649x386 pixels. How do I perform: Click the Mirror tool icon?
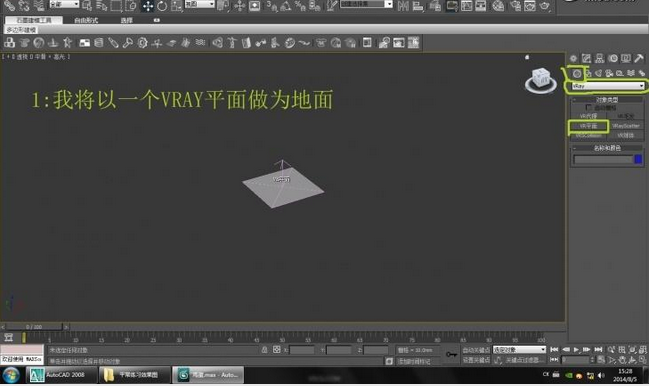pos(403,5)
